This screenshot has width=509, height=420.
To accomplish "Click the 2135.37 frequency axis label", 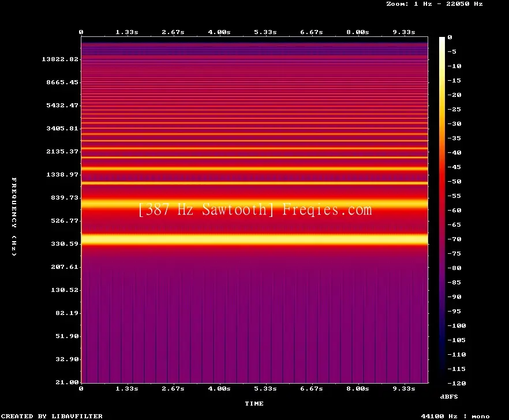I will click(62, 151).
